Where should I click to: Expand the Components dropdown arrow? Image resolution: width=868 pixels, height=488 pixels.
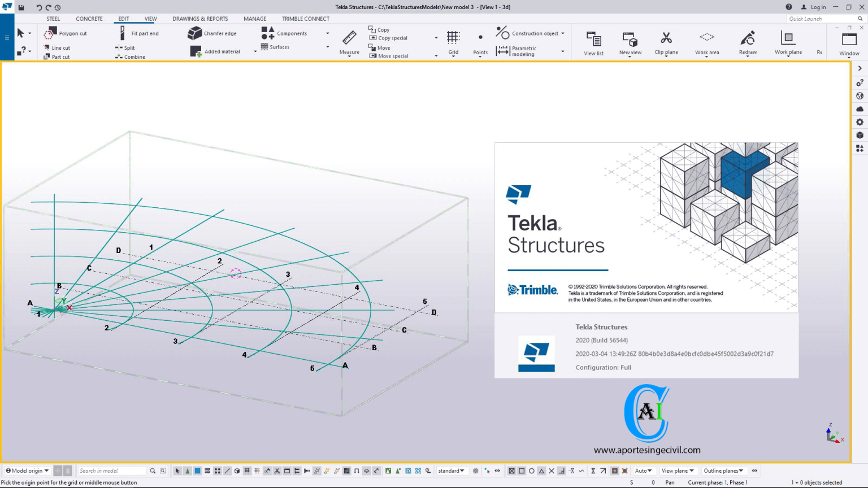(x=328, y=33)
